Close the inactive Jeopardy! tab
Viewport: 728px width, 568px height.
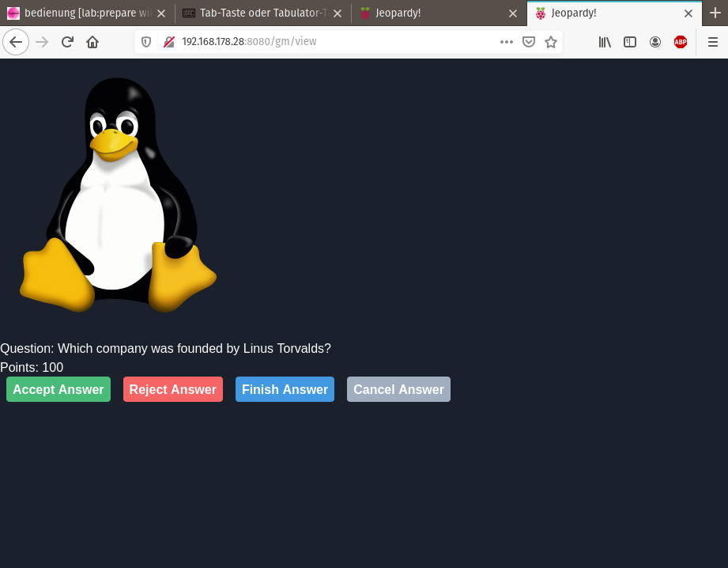point(512,13)
